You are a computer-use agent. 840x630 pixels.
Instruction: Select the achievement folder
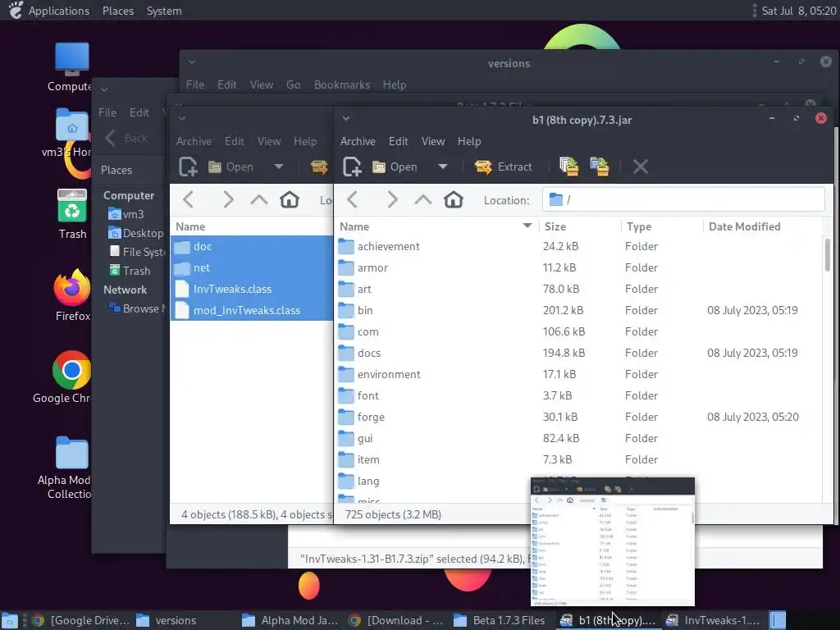point(388,246)
